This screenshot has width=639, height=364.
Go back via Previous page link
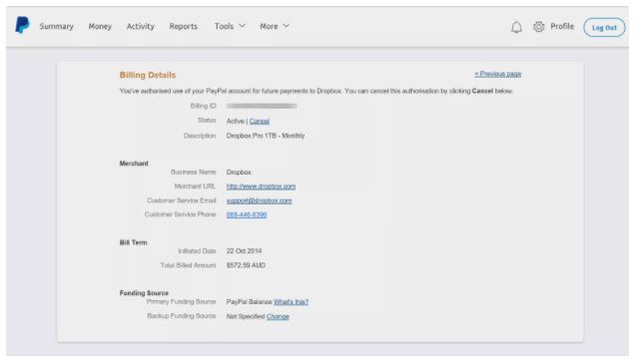[x=497, y=74]
